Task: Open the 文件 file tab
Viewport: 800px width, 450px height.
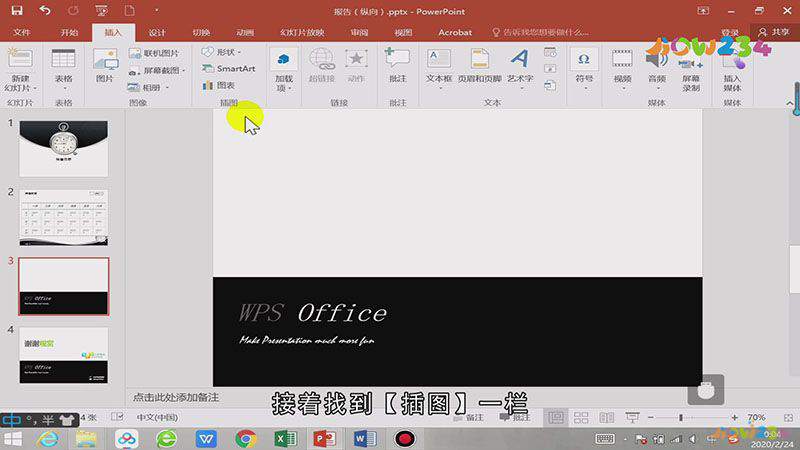Action: 22,32
